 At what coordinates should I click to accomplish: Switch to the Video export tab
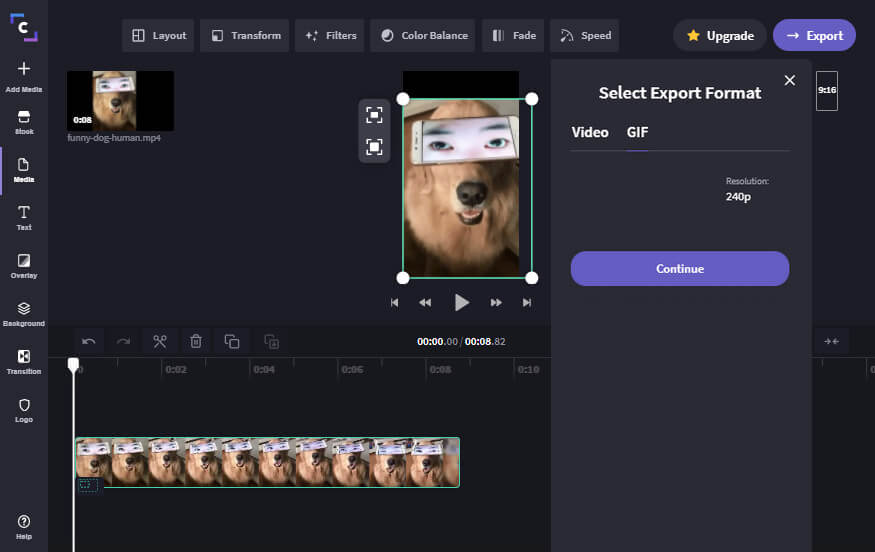(x=590, y=132)
